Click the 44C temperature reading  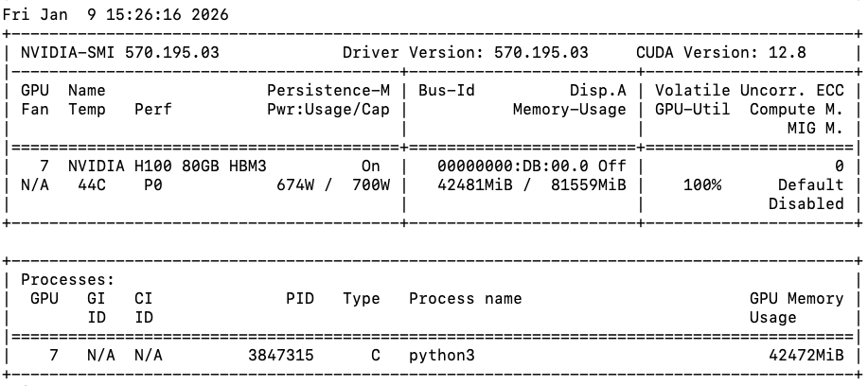click(x=82, y=185)
